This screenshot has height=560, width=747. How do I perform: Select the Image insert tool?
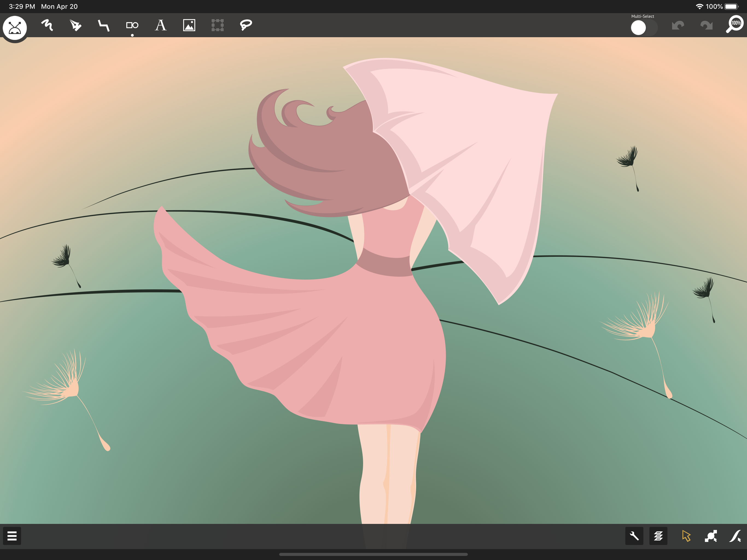click(x=189, y=25)
